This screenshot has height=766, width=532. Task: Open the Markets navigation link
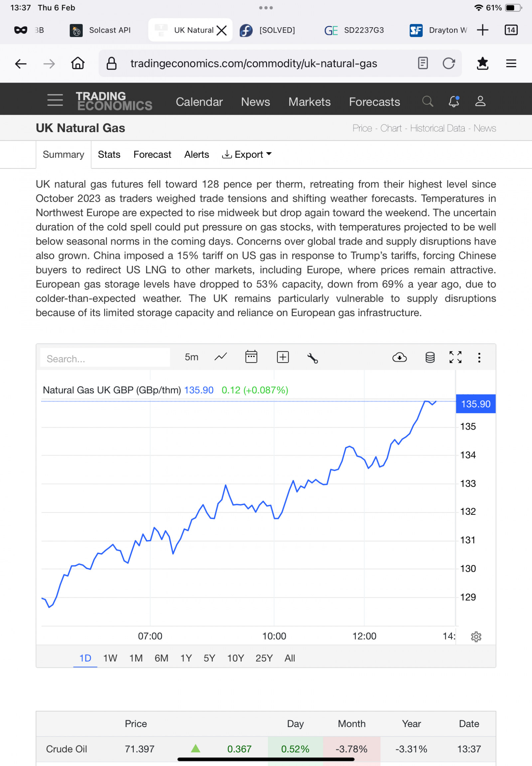[309, 102]
